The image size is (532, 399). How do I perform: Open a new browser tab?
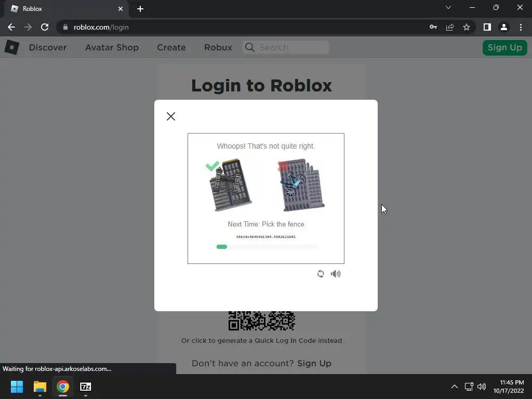point(140,9)
